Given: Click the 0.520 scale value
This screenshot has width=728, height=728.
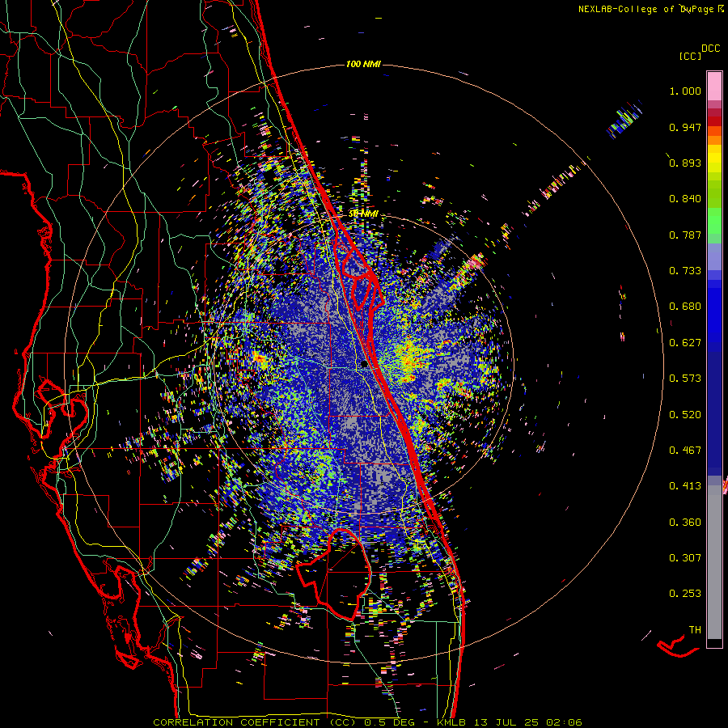Looking at the screenshot, I should click(685, 415).
